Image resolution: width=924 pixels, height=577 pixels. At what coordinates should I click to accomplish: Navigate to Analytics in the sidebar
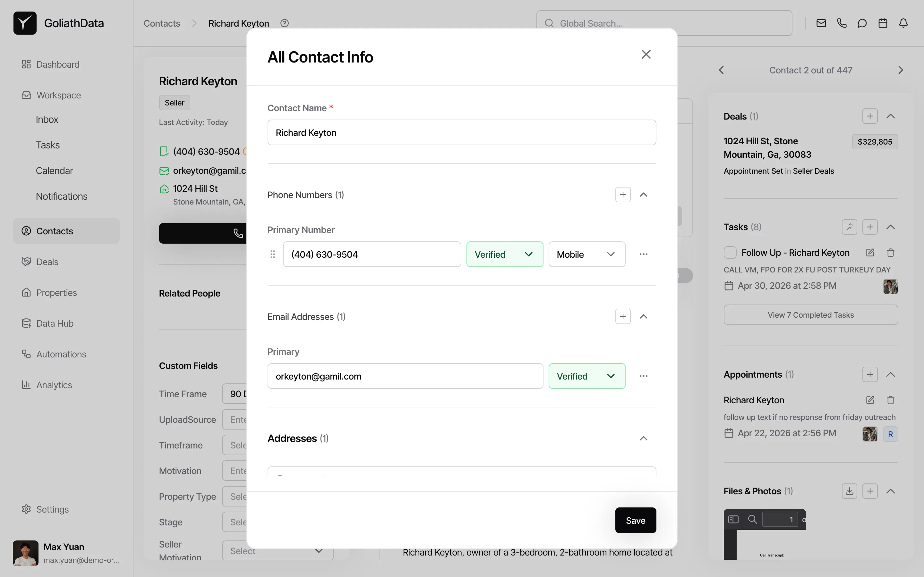54,385
